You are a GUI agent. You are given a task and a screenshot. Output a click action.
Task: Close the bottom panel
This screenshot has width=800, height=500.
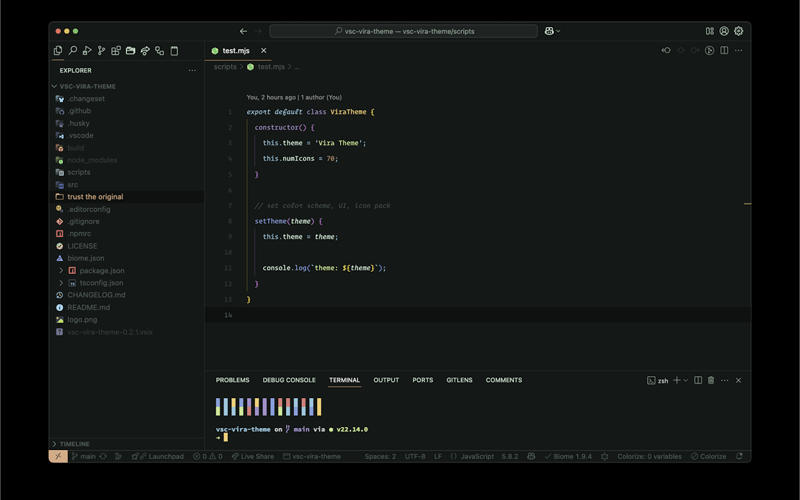[738, 380]
